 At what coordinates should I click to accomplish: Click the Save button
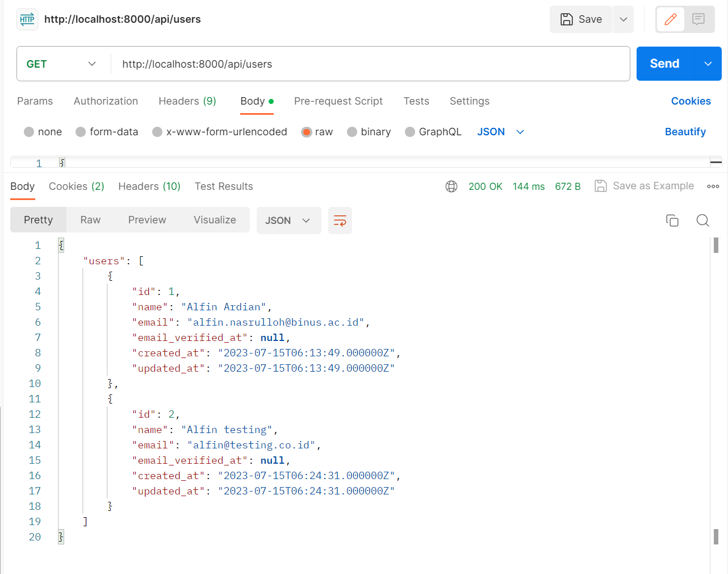click(x=581, y=19)
